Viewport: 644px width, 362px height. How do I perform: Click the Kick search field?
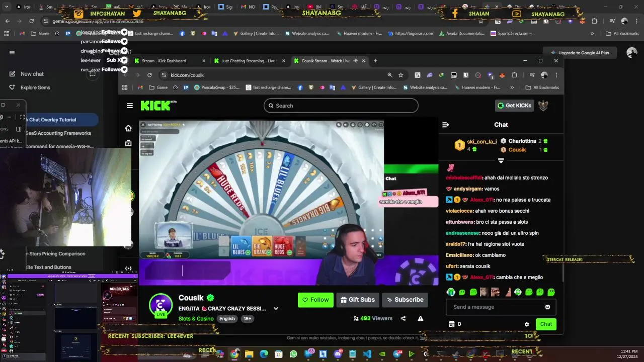[341, 106]
